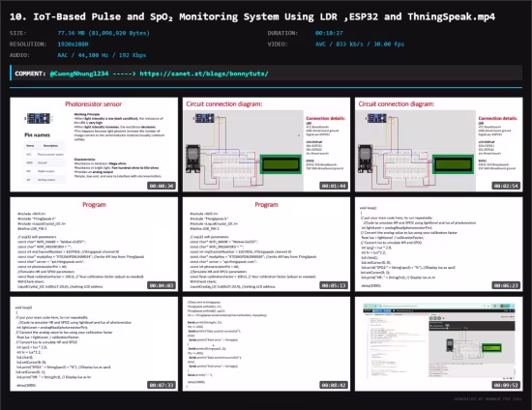The image size is (532, 410).
Task: Click the COMMENT: label
Action: pos(30,73)
